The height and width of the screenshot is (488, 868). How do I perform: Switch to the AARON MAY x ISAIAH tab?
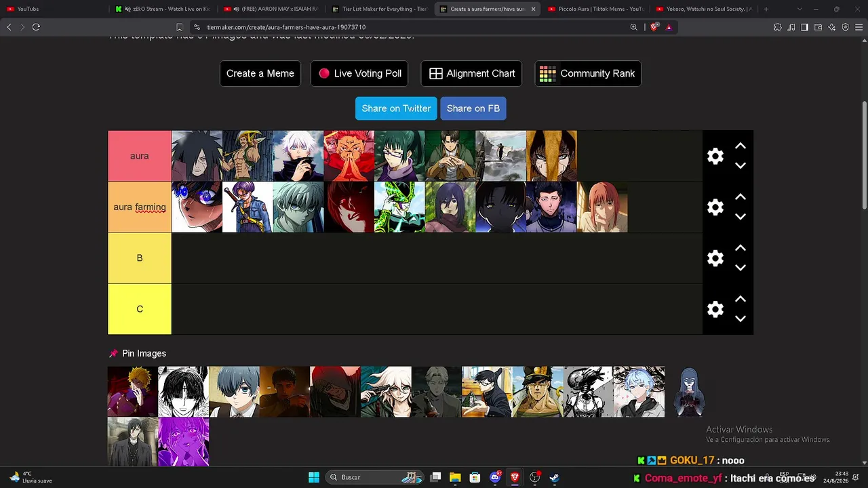(x=271, y=9)
